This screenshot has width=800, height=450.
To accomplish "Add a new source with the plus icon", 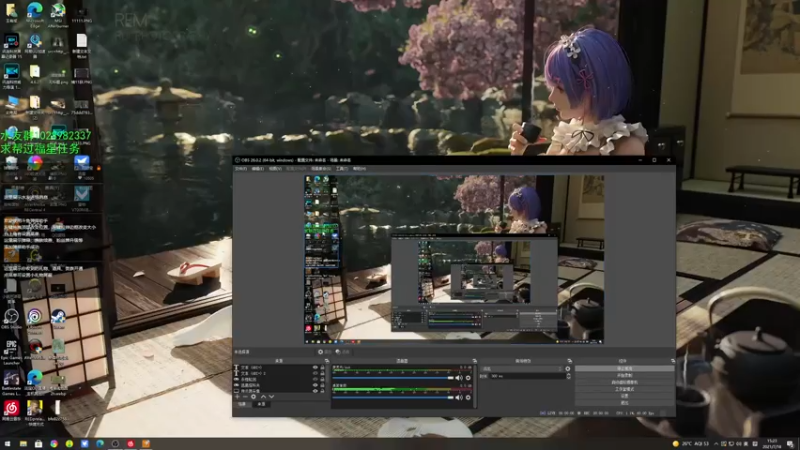I will pyautogui.click(x=237, y=397).
